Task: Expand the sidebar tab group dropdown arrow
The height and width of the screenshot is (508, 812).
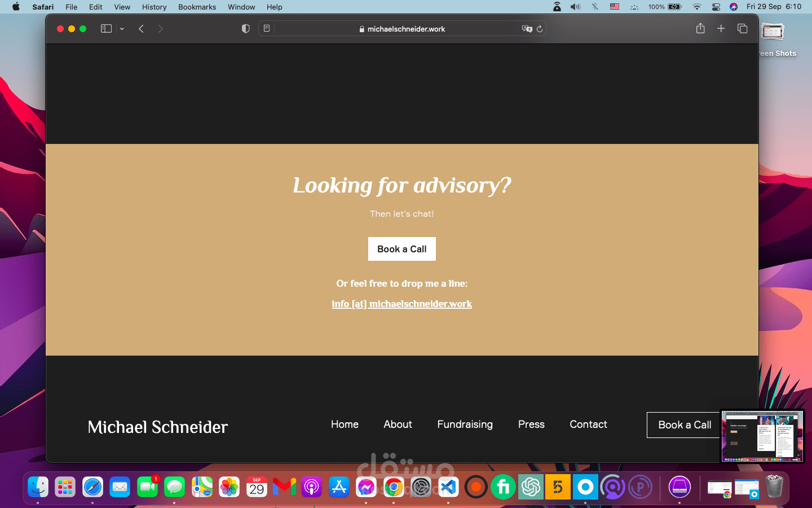Action: pyautogui.click(x=122, y=29)
